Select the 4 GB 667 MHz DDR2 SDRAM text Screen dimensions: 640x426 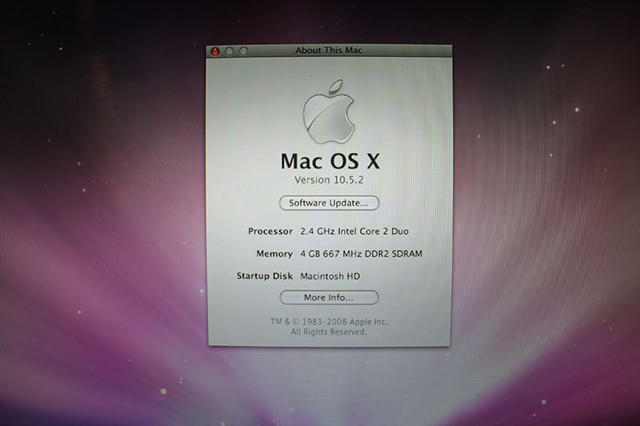[361, 254]
